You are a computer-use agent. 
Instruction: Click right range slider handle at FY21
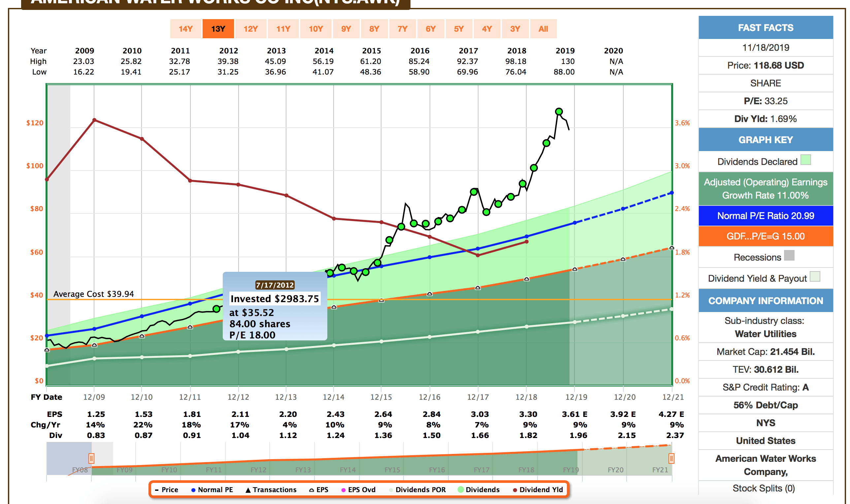[671, 458]
